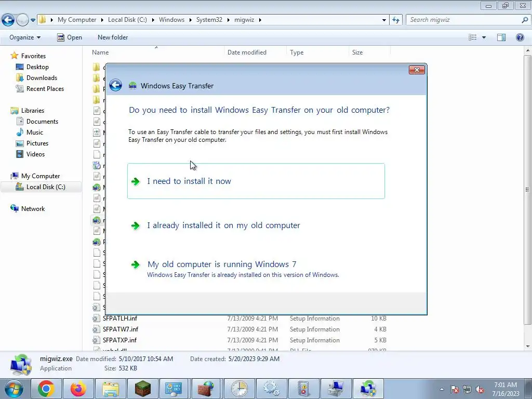Click the taskbar clock and date
The height and width of the screenshot is (399, 532).
coord(506,389)
